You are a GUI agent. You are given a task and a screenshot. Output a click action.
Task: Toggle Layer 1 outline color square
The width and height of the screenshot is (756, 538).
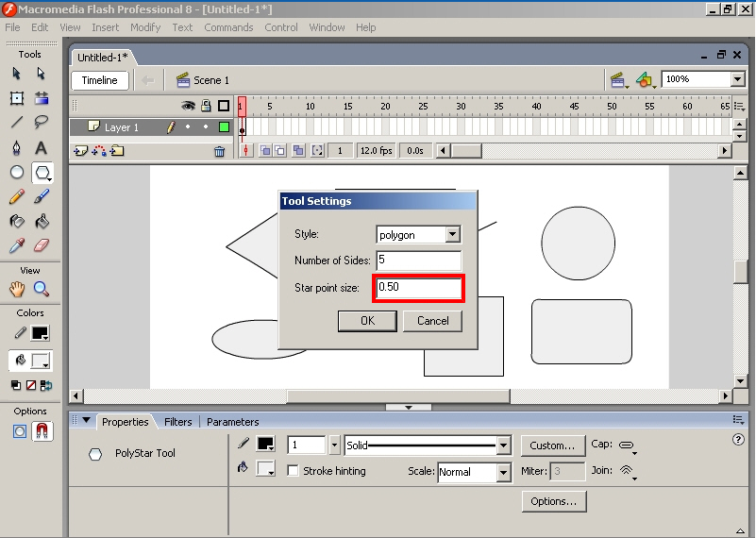pyautogui.click(x=224, y=126)
